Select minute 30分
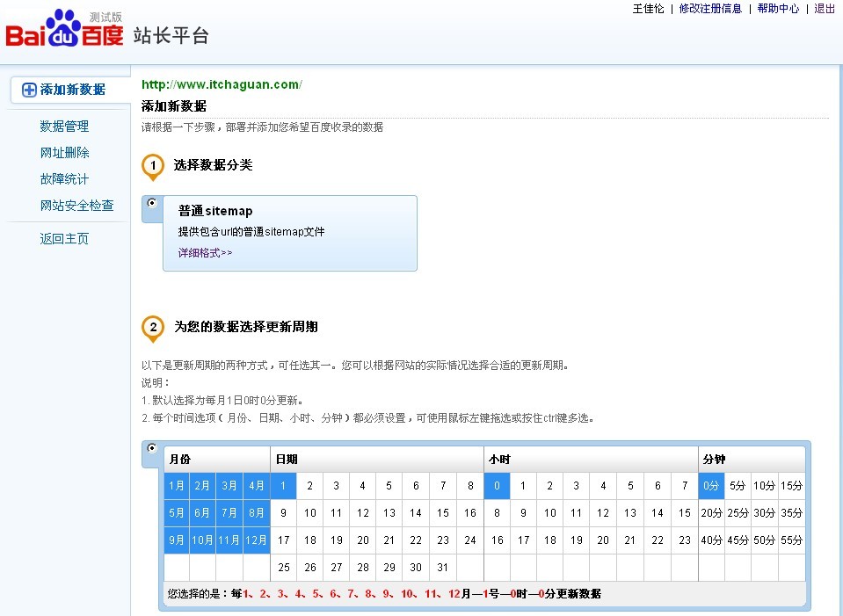 (x=764, y=513)
